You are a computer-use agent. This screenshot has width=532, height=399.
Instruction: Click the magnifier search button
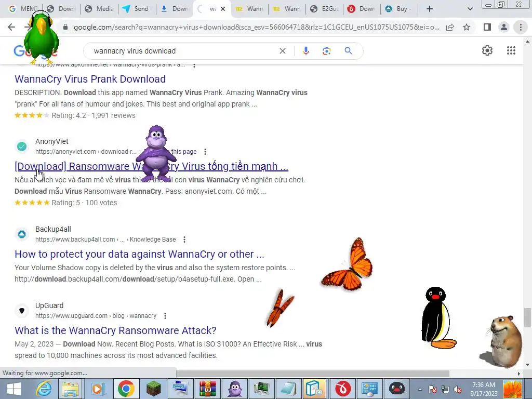click(348, 51)
